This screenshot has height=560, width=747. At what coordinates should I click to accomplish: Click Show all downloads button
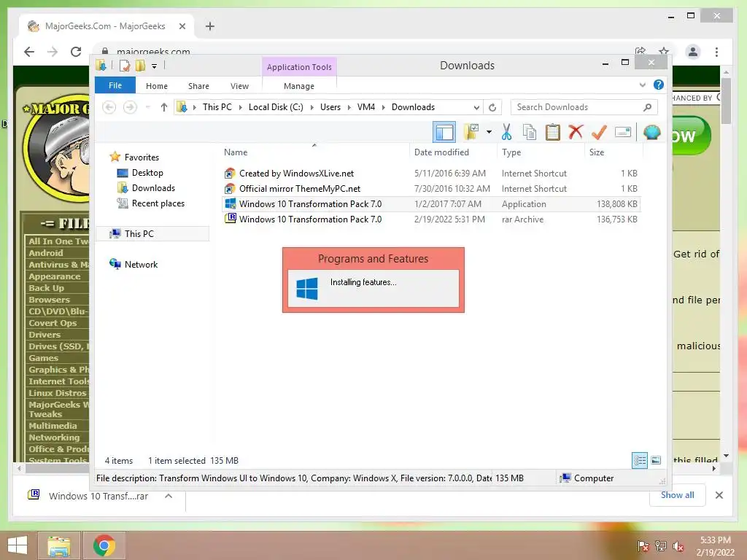click(x=677, y=495)
